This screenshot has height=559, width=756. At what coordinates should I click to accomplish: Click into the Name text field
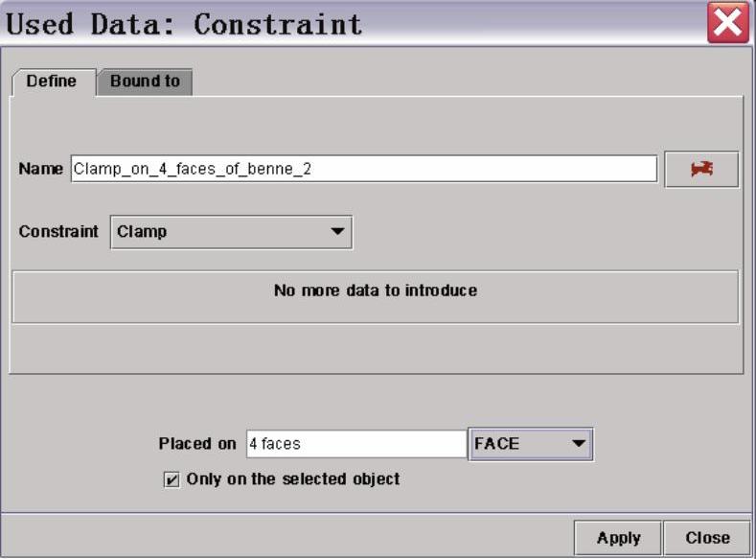tap(364, 170)
